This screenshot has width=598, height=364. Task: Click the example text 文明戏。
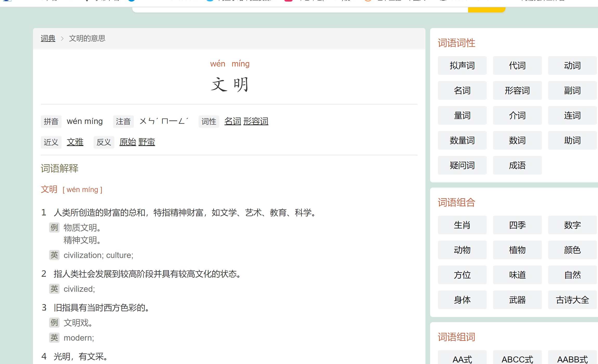(78, 323)
